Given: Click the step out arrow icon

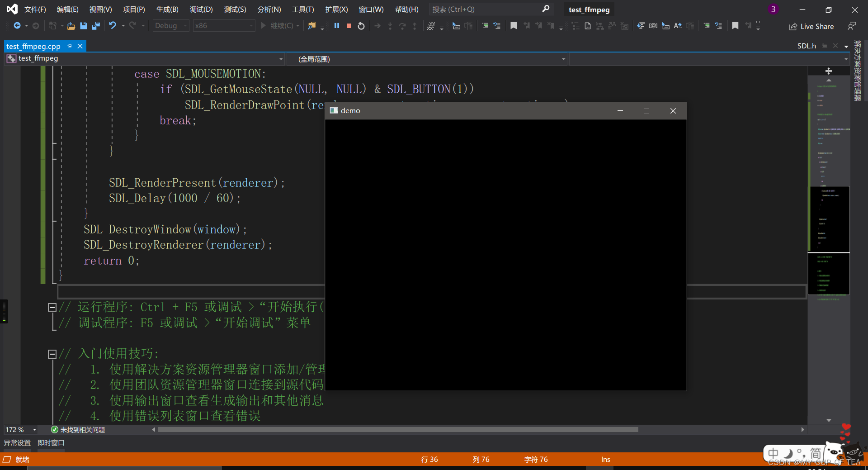Looking at the screenshot, I should pyautogui.click(x=415, y=26).
